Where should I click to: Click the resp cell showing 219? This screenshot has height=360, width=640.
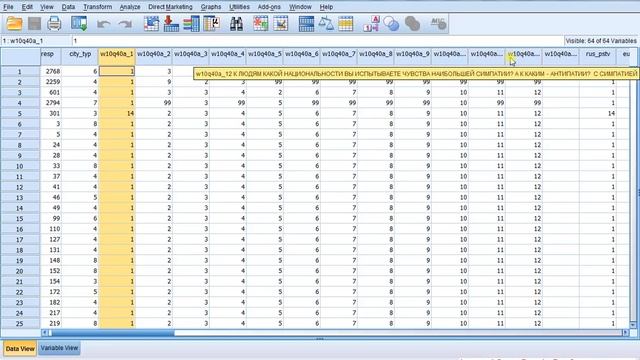51,323
